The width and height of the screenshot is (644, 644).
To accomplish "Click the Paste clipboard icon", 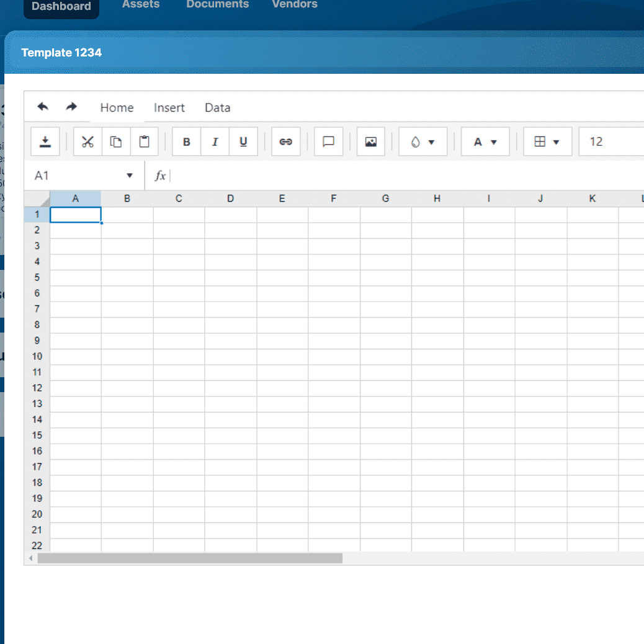I will [x=145, y=141].
